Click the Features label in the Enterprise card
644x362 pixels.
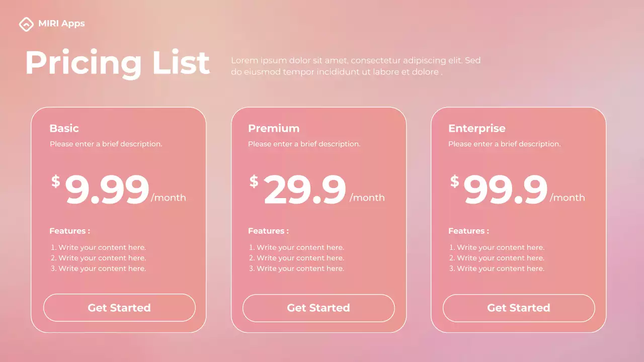coord(468,231)
